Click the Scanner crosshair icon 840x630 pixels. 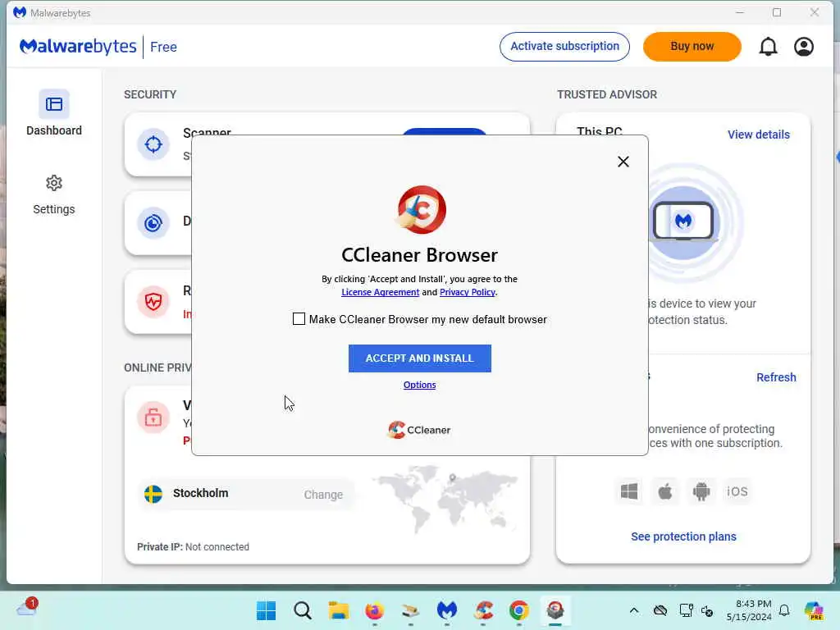(153, 144)
